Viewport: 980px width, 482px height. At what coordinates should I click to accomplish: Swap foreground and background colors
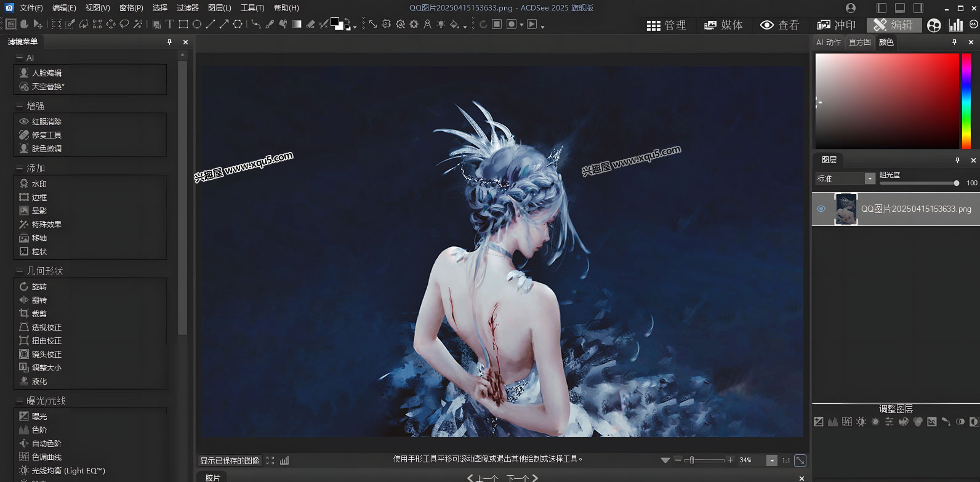point(347,20)
